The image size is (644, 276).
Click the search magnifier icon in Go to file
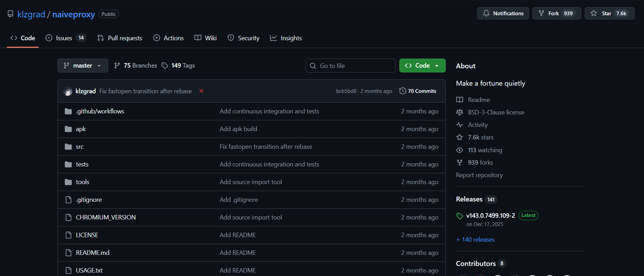point(313,66)
